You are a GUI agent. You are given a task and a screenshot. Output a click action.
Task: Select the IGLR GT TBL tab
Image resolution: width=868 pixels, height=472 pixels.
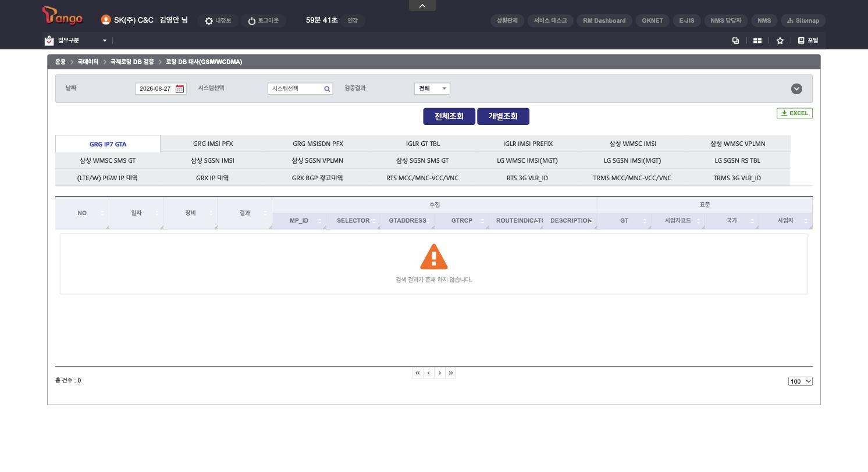tap(423, 144)
